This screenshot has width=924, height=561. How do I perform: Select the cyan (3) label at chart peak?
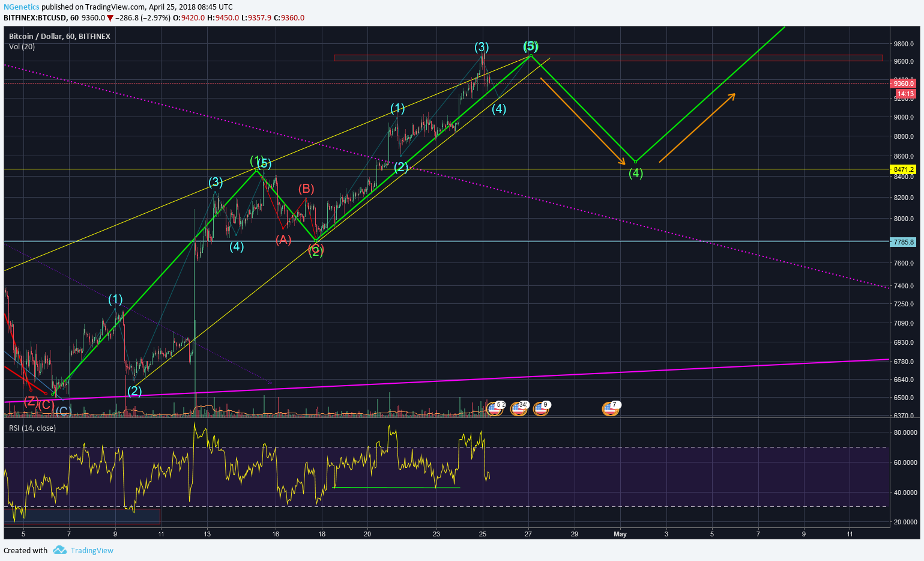pos(482,47)
